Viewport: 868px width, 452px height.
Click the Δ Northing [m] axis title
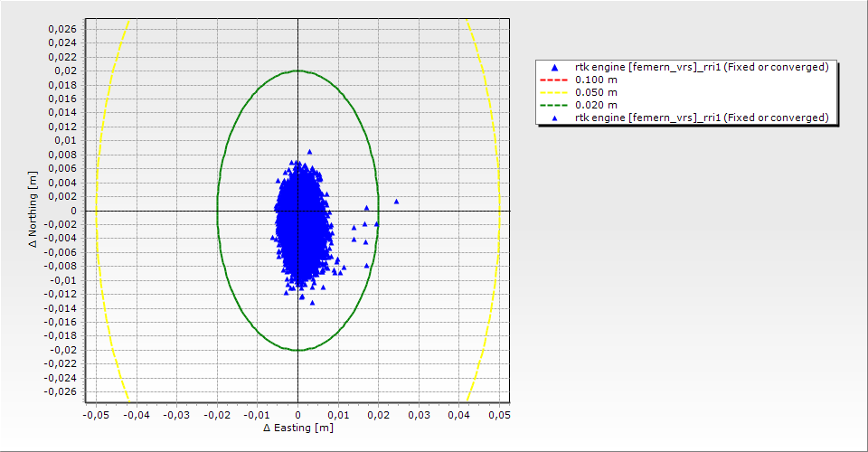[33, 210]
